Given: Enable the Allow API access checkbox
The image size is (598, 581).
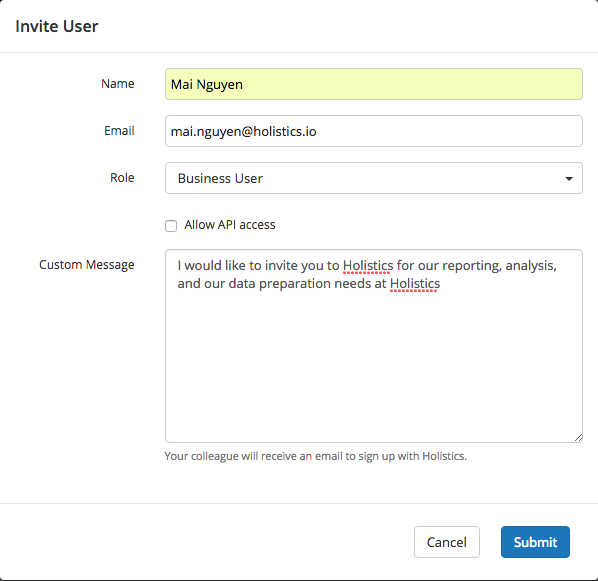Looking at the screenshot, I should coord(171,225).
